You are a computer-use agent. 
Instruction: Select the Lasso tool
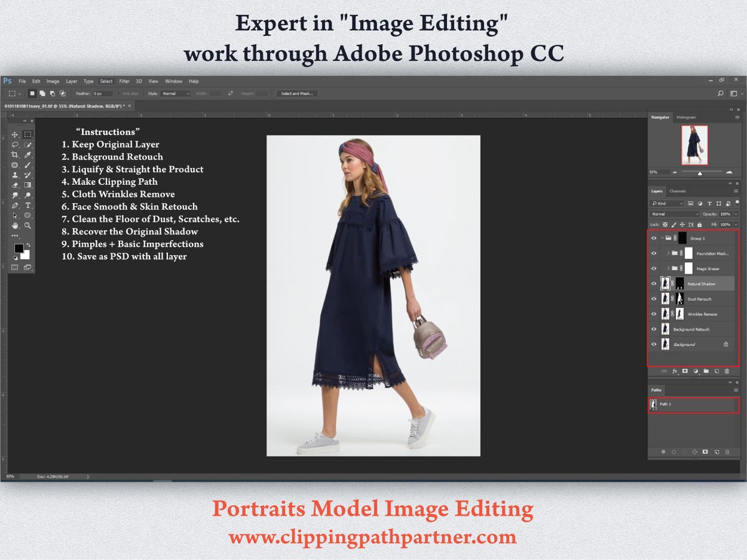pyautogui.click(x=15, y=144)
